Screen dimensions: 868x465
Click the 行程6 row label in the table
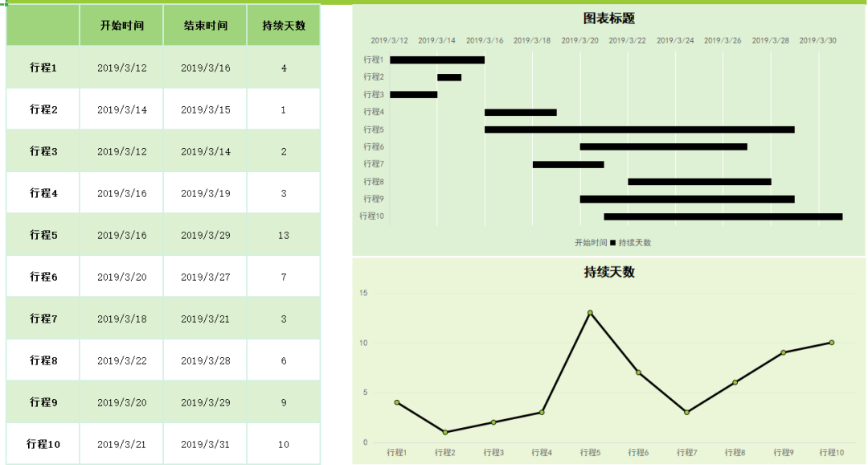43,277
